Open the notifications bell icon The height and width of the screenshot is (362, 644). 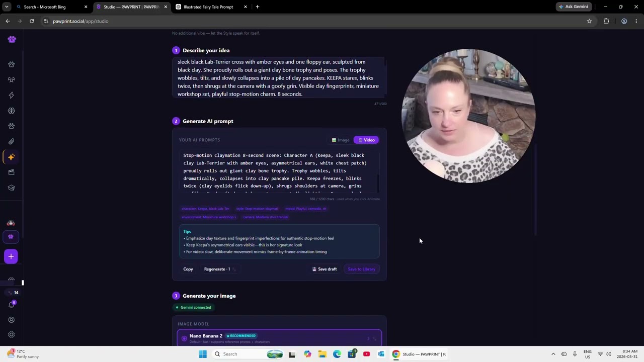[11, 305]
